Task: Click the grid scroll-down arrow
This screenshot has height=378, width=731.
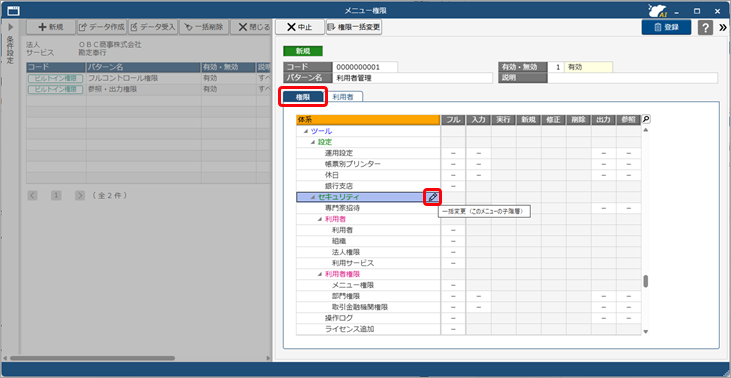Action: [x=646, y=331]
